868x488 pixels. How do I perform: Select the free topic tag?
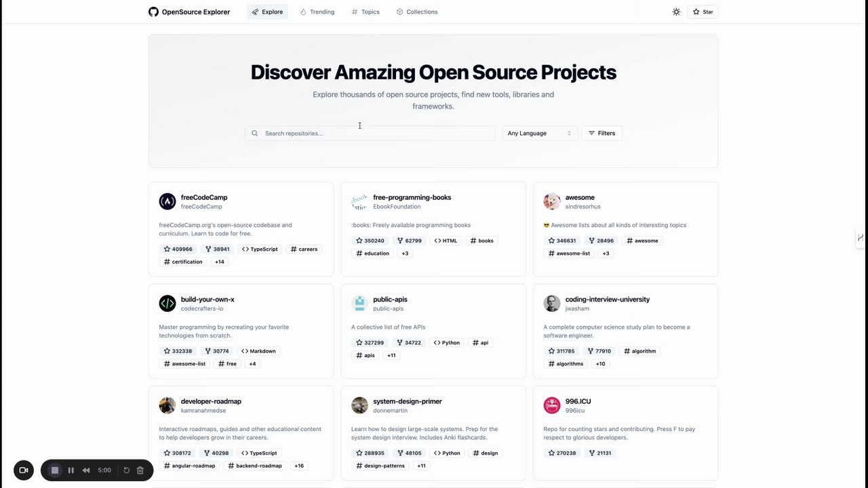(227, 364)
